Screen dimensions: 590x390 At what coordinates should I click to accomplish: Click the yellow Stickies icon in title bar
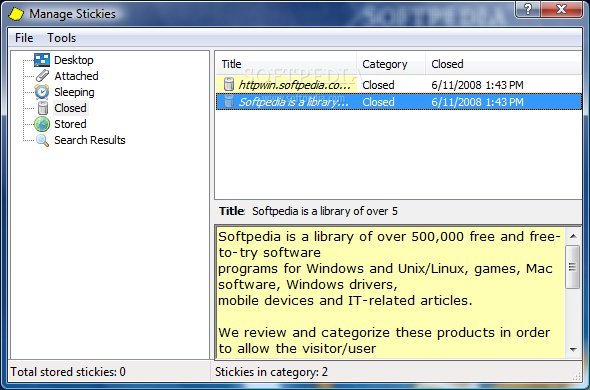coord(16,14)
